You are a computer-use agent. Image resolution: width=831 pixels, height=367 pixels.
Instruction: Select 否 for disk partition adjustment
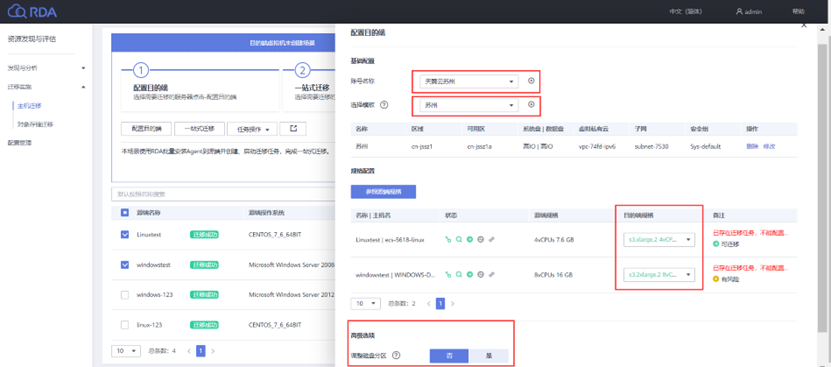pyautogui.click(x=449, y=356)
